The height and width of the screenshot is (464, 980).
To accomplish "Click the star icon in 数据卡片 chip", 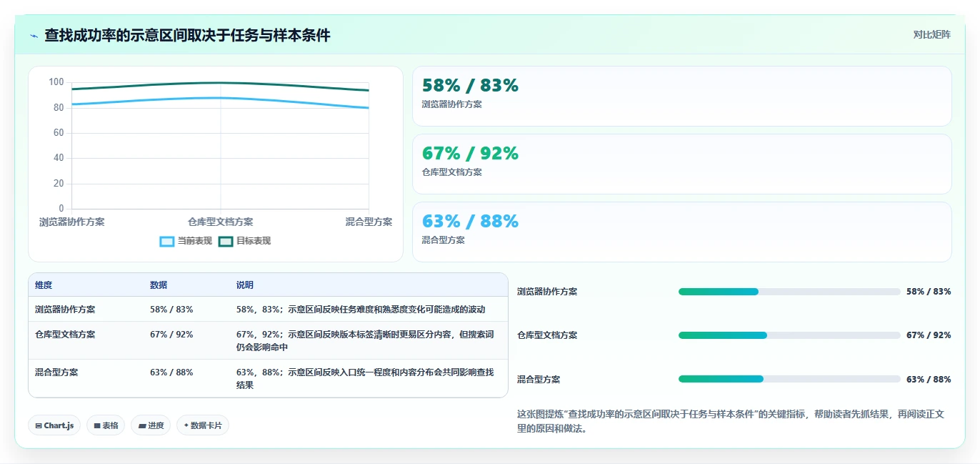I will click(186, 425).
